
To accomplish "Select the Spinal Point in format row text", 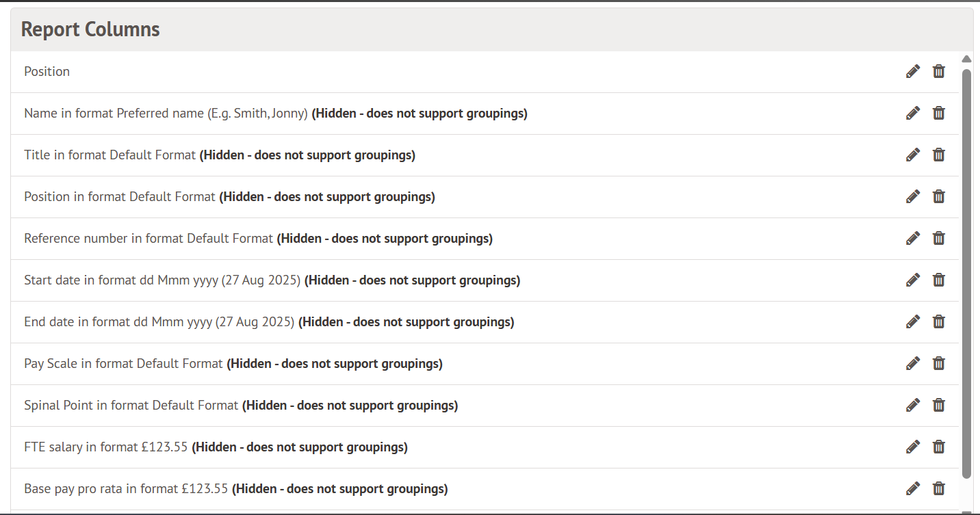I will (131, 406).
